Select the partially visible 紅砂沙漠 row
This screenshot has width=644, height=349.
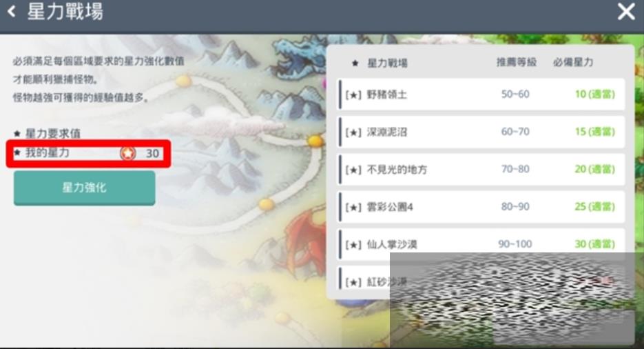pos(481,279)
